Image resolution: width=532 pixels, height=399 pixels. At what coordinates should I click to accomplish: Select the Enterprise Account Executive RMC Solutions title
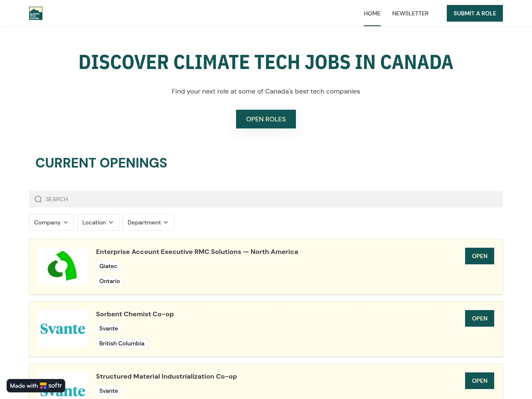tap(197, 252)
